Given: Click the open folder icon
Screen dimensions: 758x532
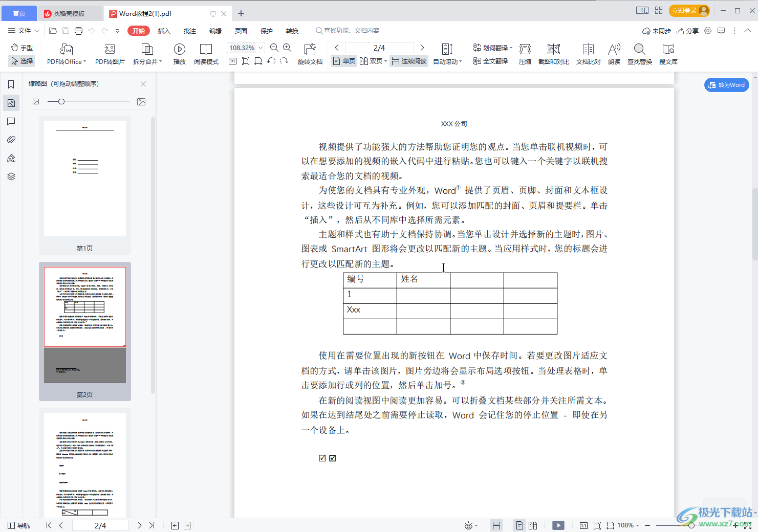Looking at the screenshot, I should tap(53, 31).
